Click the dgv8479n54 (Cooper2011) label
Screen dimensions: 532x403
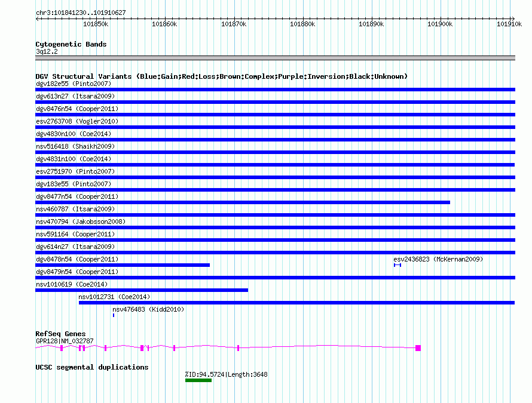(x=77, y=272)
